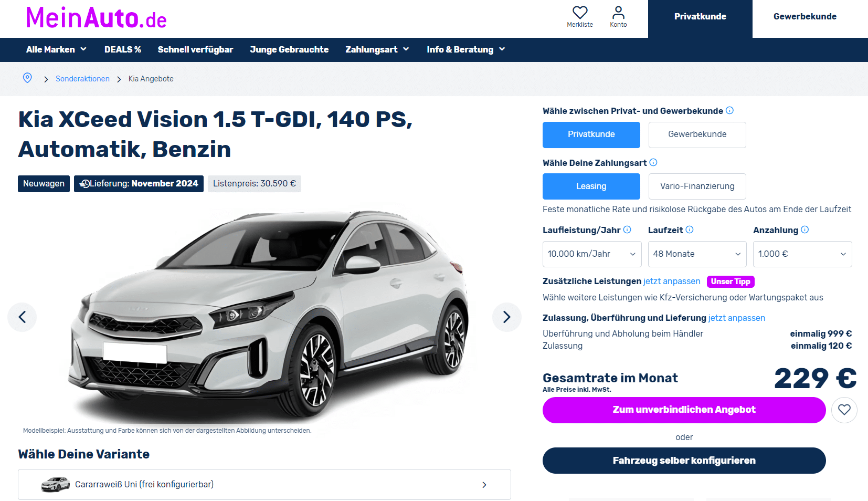This screenshot has height=501, width=868.
Task: Click Kia XCeed Vision page title
Action: 215,134
